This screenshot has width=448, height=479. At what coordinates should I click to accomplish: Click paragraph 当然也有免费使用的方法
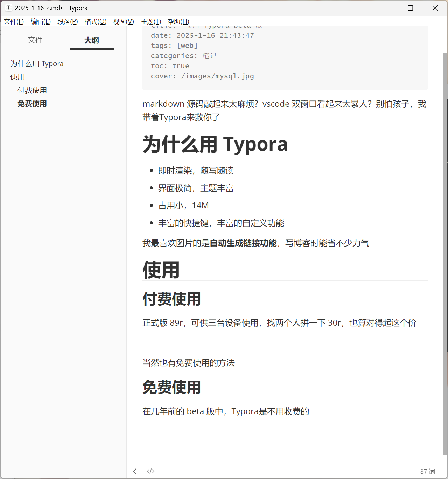[x=189, y=363]
